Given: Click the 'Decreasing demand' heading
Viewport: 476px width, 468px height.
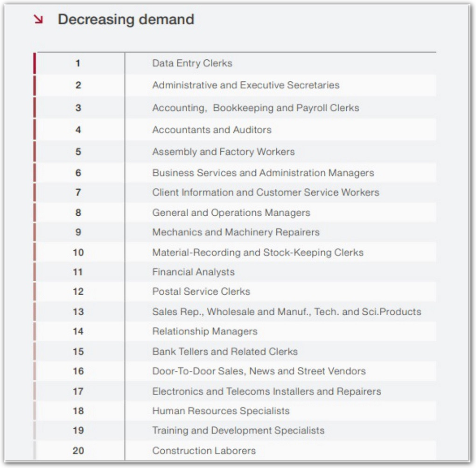Looking at the screenshot, I should click(x=126, y=20).
